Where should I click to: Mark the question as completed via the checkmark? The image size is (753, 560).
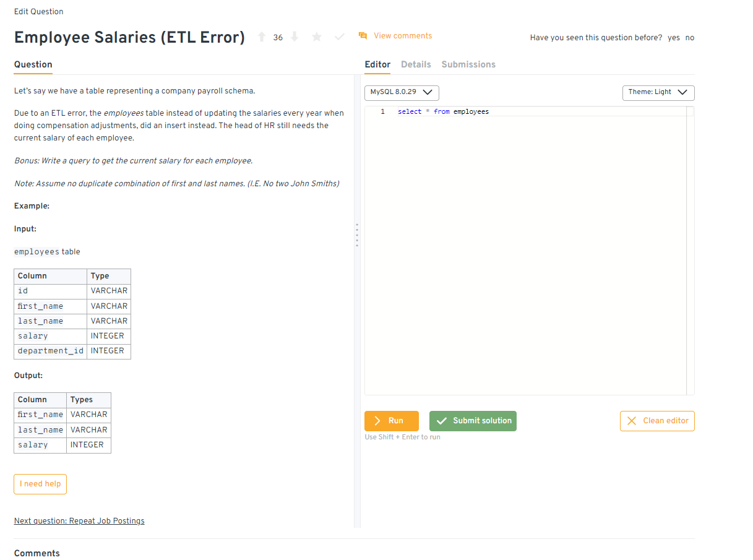click(x=339, y=37)
